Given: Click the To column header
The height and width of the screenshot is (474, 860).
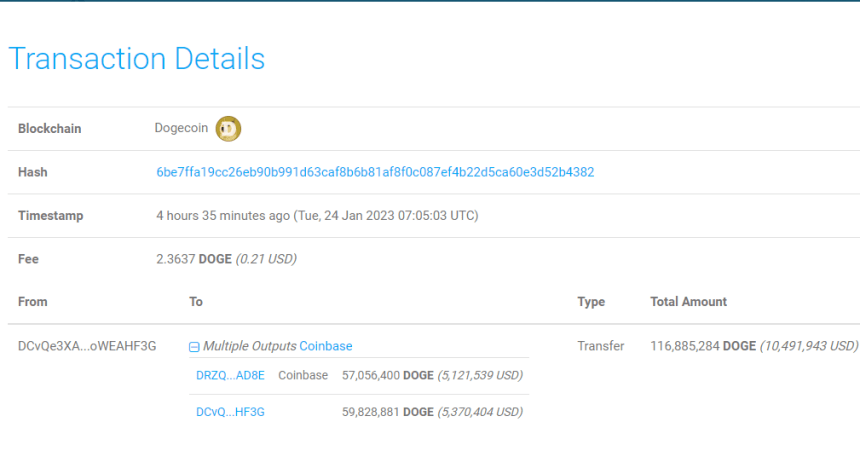Looking at the screenshot, I should coord(196,302).
